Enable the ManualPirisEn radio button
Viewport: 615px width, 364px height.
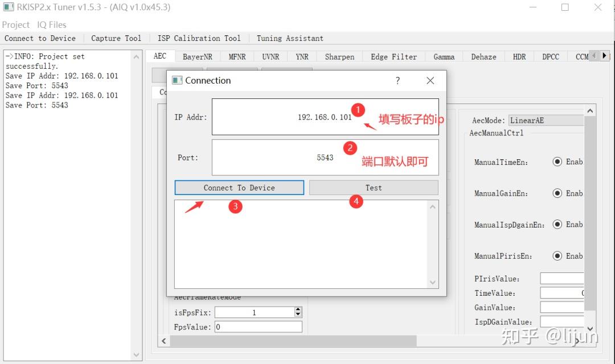[557, 255]
